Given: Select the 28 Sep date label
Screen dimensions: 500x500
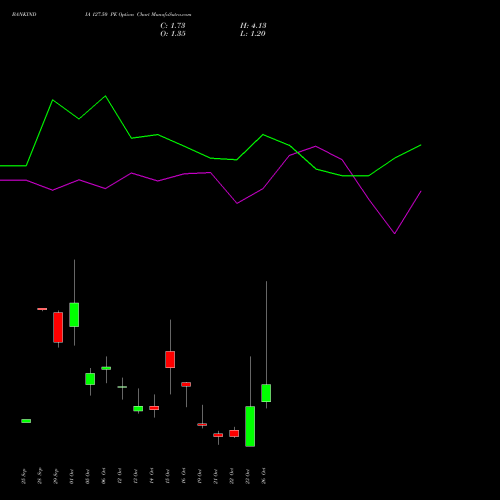Looking at the screenshot, I should click(40, 476).
